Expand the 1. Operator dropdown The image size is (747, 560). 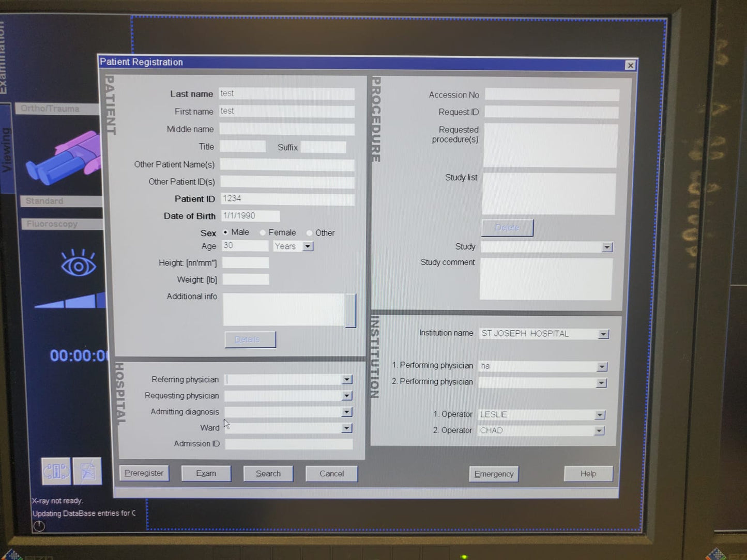coord(600,415)
